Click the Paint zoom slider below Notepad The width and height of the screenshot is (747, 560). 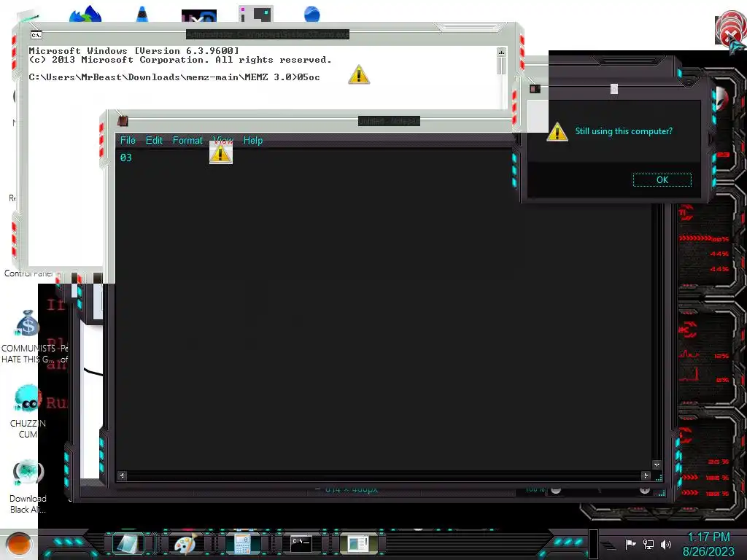pos(600,489)
